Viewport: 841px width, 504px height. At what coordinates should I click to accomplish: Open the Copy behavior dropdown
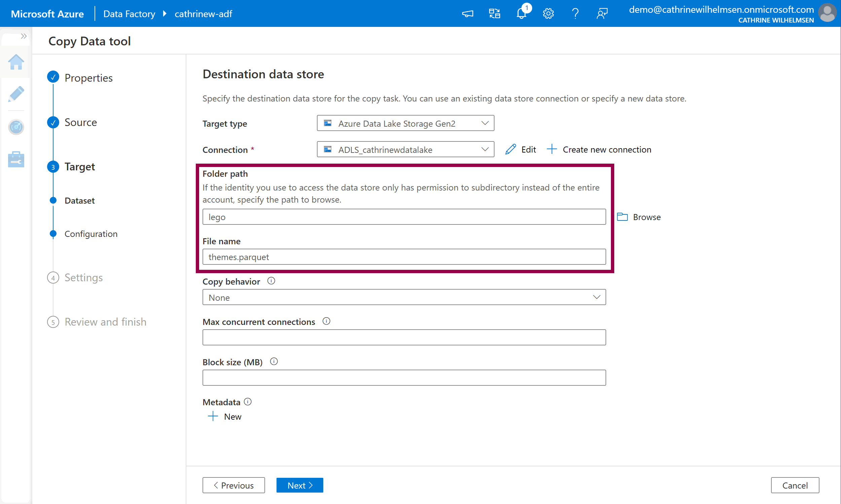(404, 297)
